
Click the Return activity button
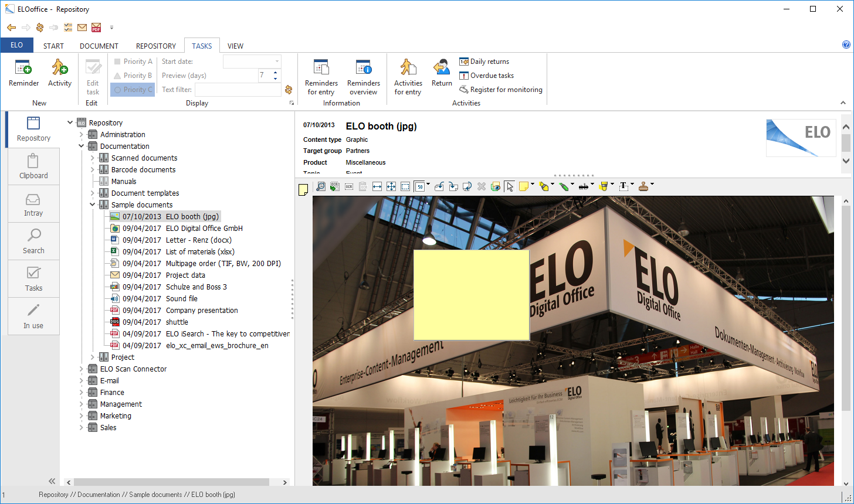point(442,74)
